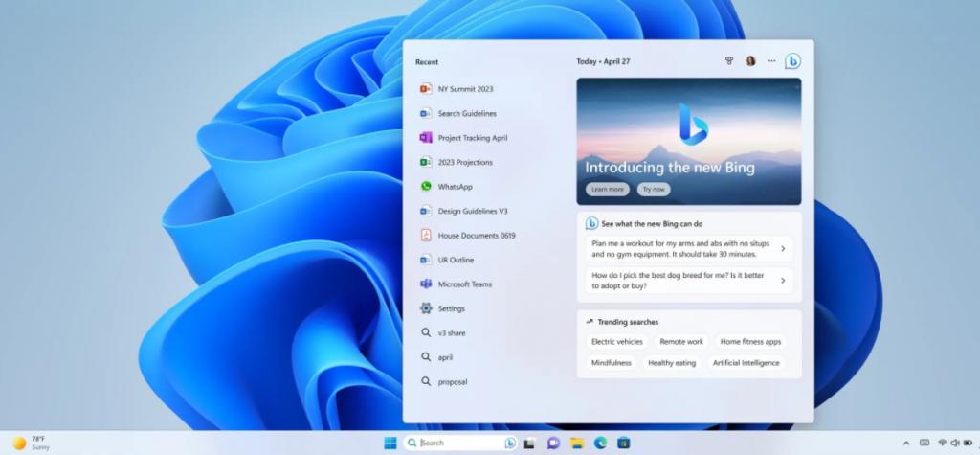The height and width of the screenshot is (455, 980).
Task: Open the Bing chat icon in panel header
Action: (x=792, y=61)
